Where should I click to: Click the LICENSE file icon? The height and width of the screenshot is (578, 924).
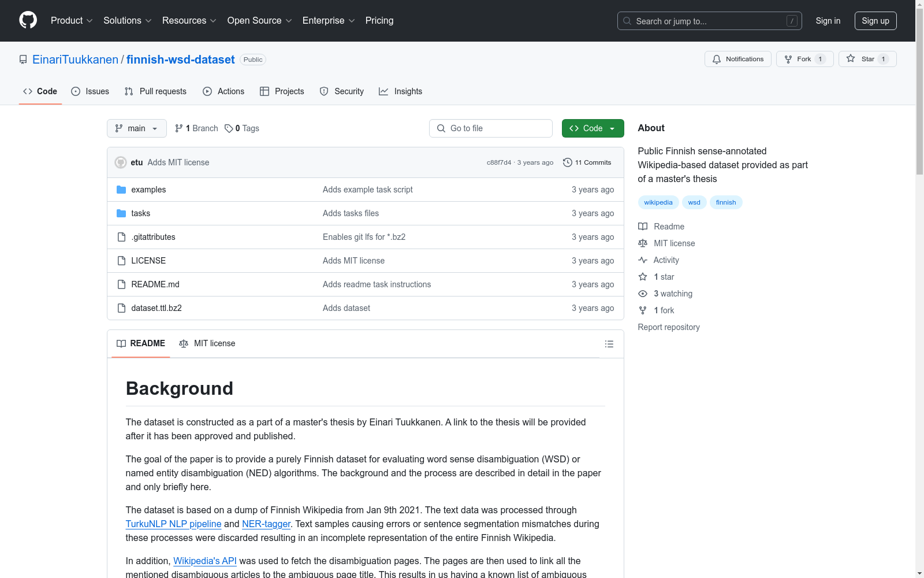click(x=121, y=261)
